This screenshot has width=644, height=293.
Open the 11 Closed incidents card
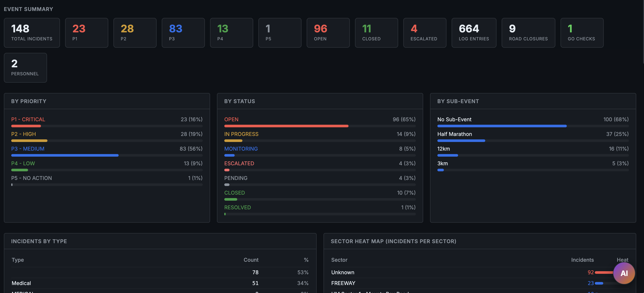[376, 33]
